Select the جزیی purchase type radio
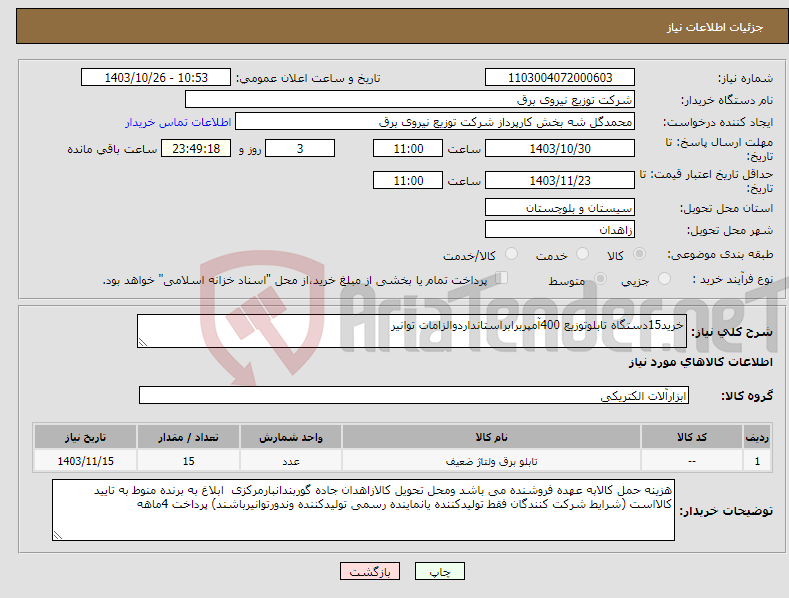 pyautogui.click(x=664, y=278)
